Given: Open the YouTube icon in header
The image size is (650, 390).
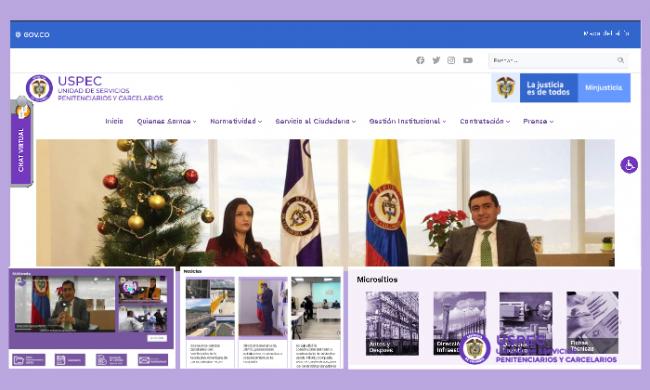Looking at the screenshot, I should tap(468, 60).
